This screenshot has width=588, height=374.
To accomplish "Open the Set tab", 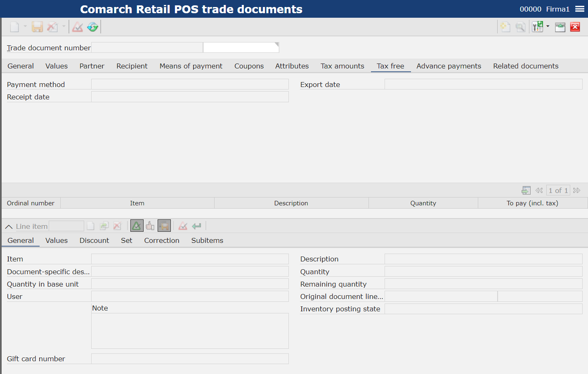I will (127, 240).
